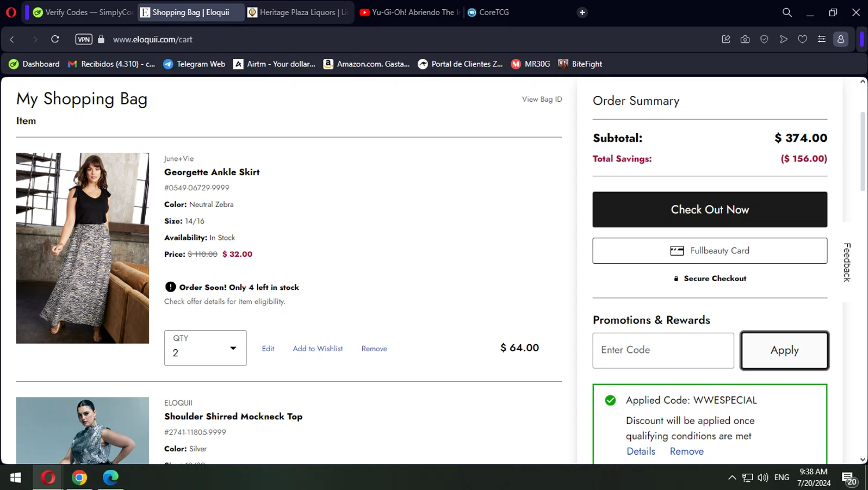Open the ad blocker shield icon
868x490 pixels.
coord(764,39)
